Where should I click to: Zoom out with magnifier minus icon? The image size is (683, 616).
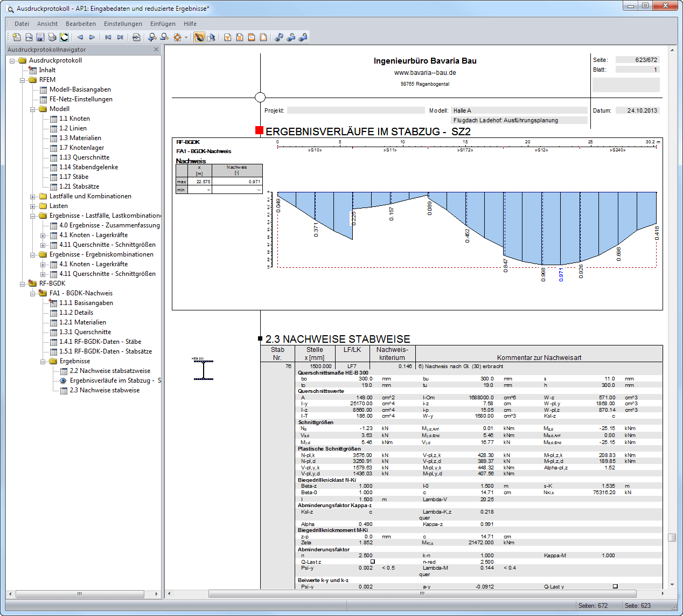[164, 37]
